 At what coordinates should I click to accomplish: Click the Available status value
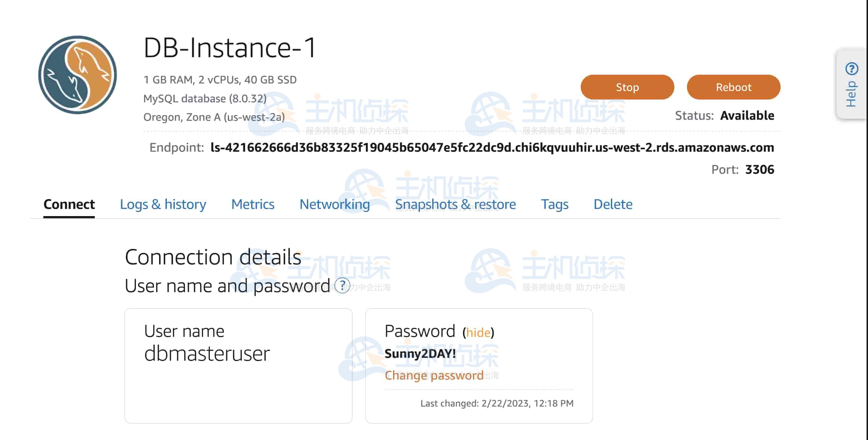tap(747, 116)
